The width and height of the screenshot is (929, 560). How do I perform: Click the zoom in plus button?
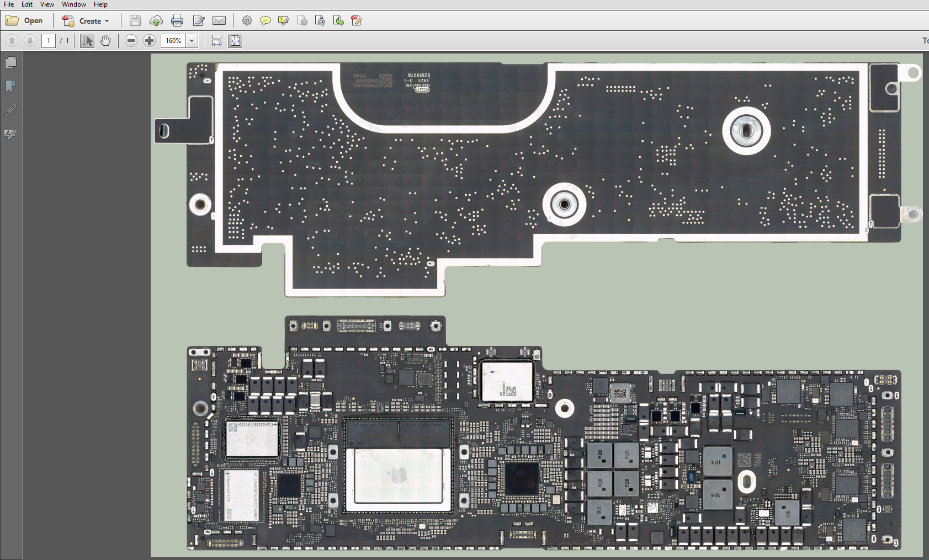point(149,41)
